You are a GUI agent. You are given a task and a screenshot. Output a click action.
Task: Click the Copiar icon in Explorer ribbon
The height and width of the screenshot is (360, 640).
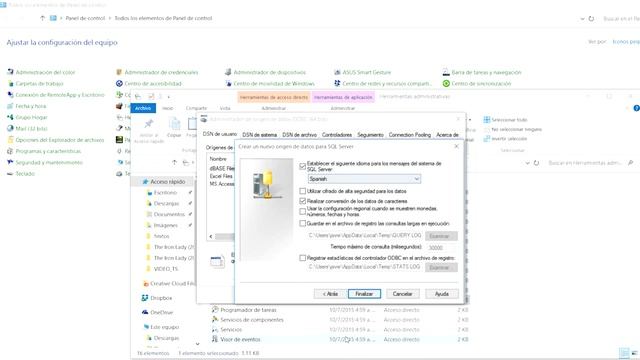(x=174, y=123)
